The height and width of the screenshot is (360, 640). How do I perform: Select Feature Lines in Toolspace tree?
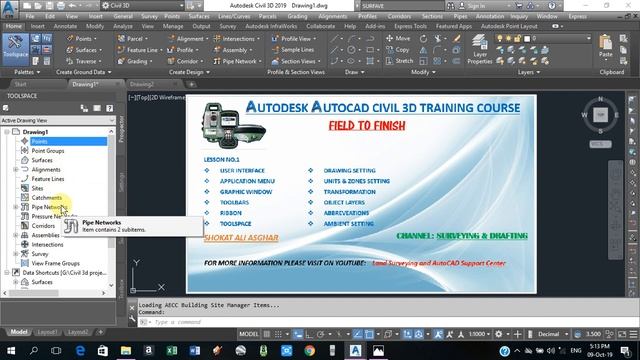pyautogui.click(x=48, y=179)
